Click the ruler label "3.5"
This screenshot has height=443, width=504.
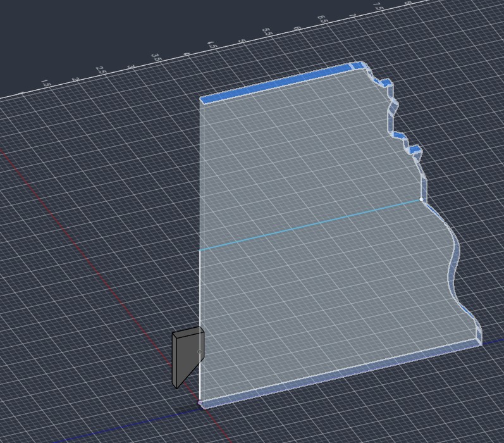pos(156,58)
